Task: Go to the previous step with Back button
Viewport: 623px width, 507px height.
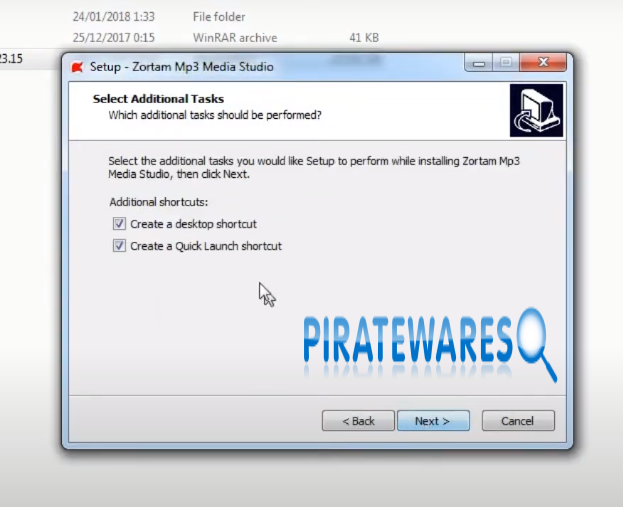Action: point(358,421)
